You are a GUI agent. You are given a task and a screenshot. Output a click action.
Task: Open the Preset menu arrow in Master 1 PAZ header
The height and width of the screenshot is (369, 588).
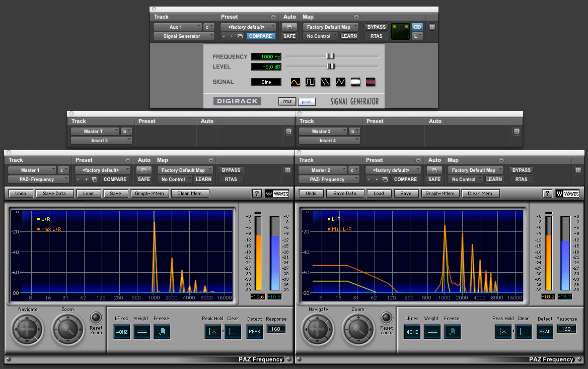128,160
